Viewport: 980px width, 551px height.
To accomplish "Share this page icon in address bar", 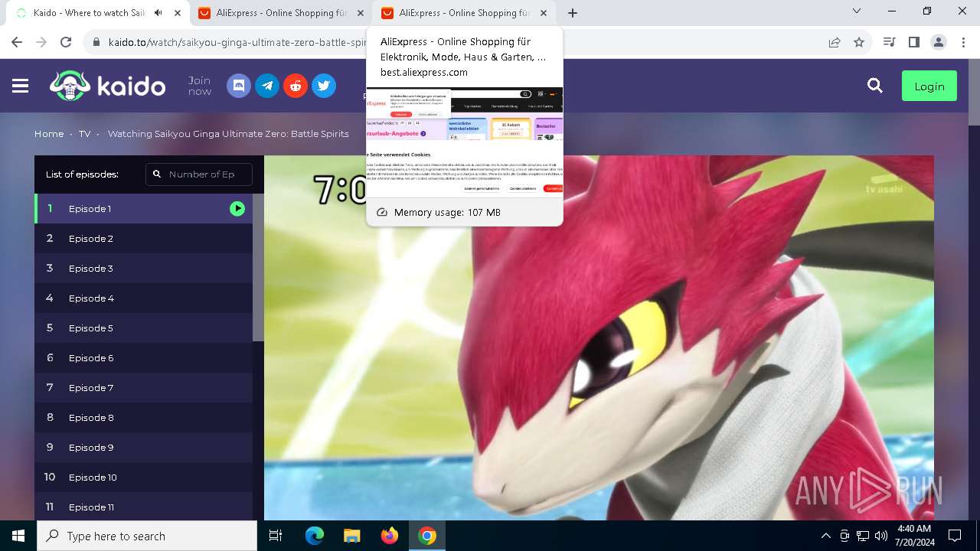I will pos(835,42).
